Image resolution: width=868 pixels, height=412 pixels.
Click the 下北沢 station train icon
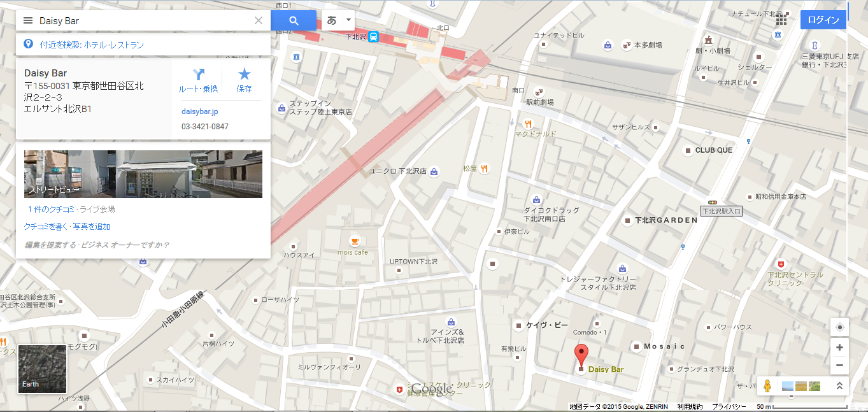[x=374, y=37]
